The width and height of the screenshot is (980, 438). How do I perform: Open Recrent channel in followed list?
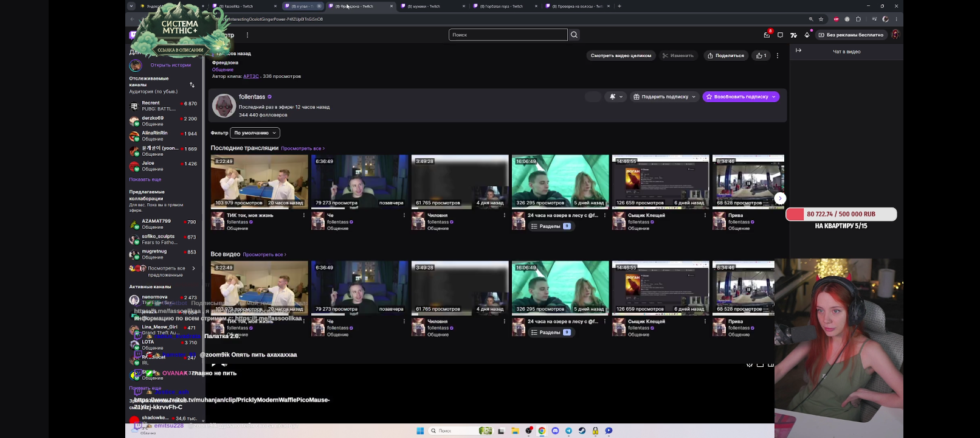pos(163,106)
